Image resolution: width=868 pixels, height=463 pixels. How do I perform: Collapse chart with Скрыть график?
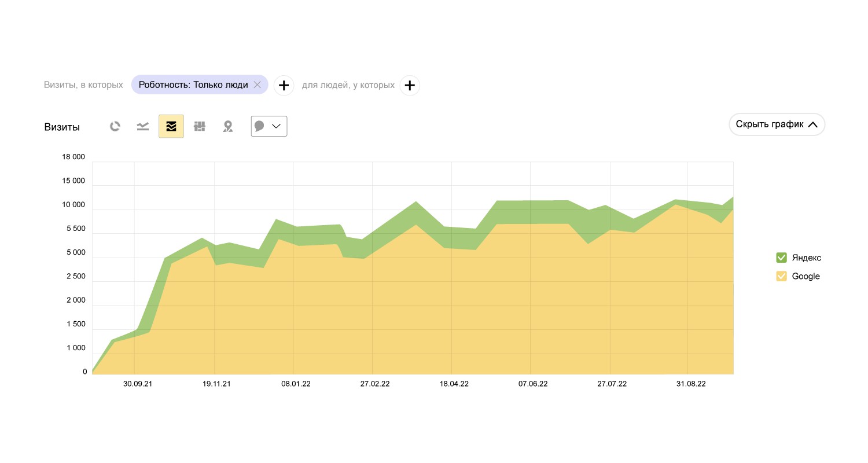[777, 124]
